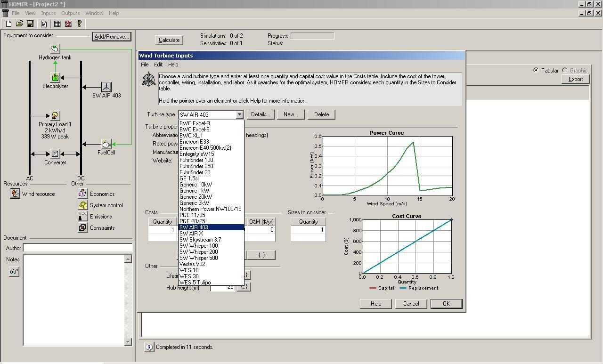
Task: Click the Author input field
Action: 77,248
